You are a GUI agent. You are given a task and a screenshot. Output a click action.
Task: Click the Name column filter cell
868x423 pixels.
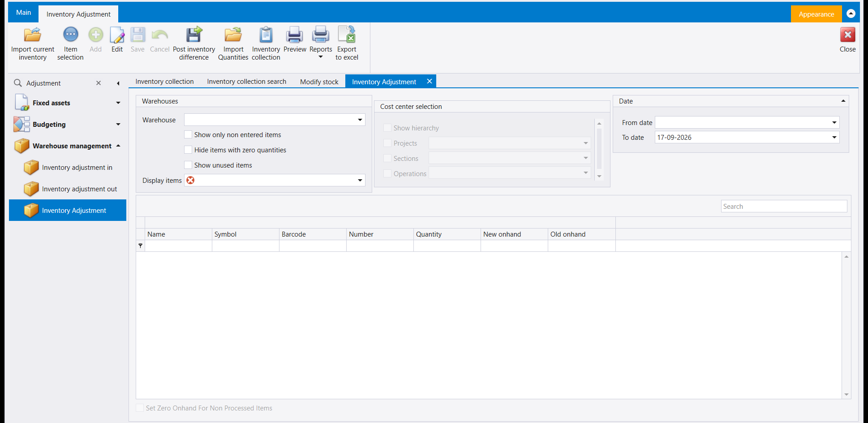pyautogui.click(x=178, y=246)
